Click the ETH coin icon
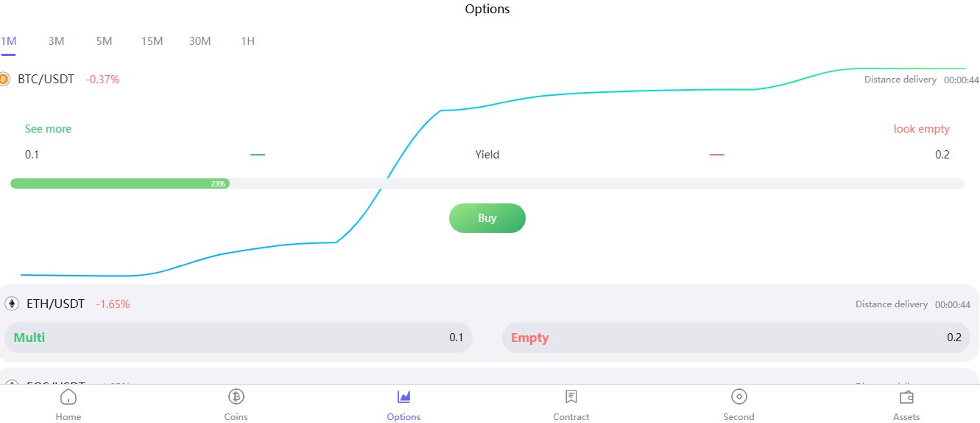980x423 pixels. pyautogui.click(x=12, y=304)
